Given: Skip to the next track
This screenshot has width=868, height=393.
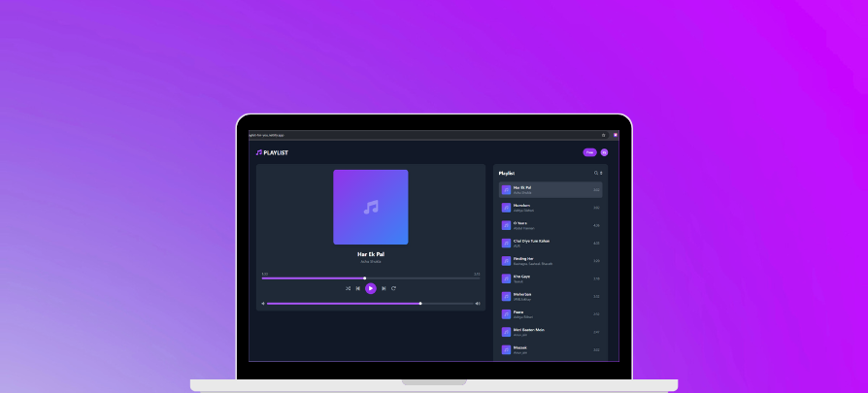Looking at the screenshot, I should 384,288.
